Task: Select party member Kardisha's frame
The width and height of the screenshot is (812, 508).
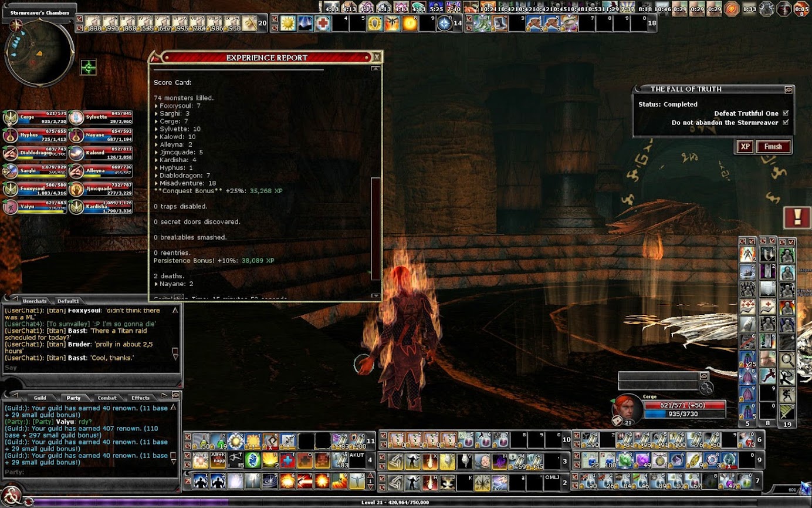Action: click(x=101, y=207)
